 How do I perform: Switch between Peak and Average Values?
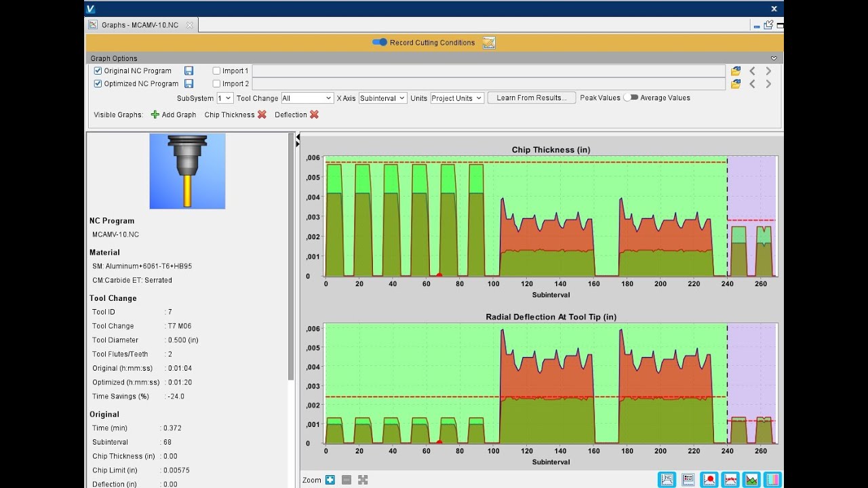click(631, 98)
